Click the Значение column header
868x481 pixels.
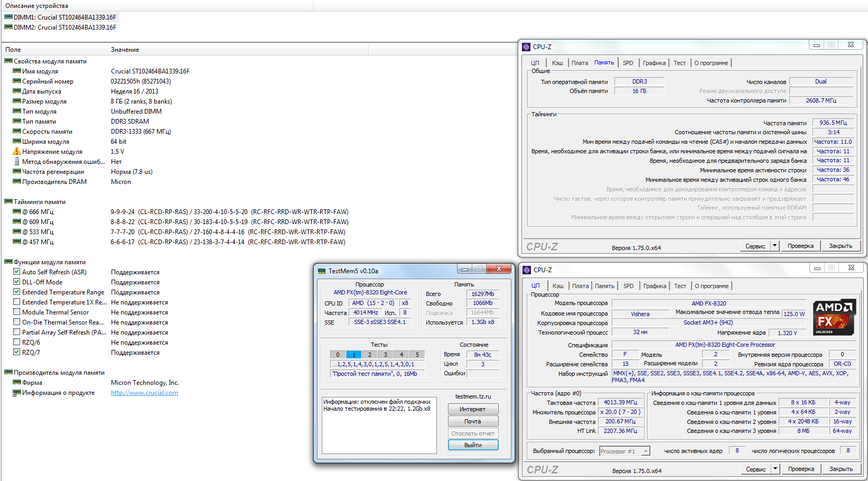click(238, 49)
